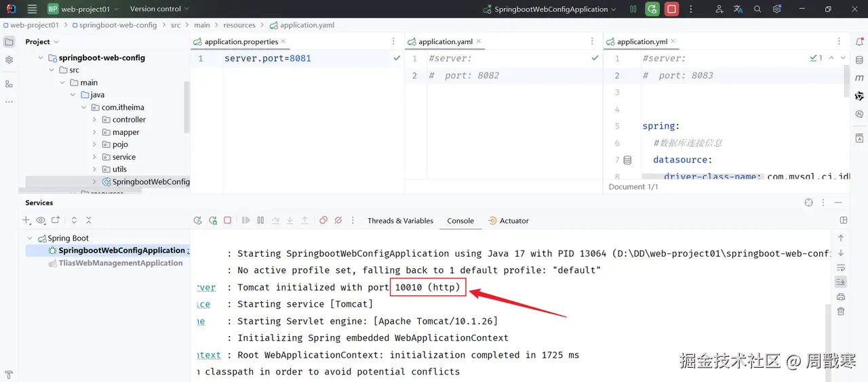Select the service package in tree
This screenshot has width=868, height=382.
pos(124,157)
